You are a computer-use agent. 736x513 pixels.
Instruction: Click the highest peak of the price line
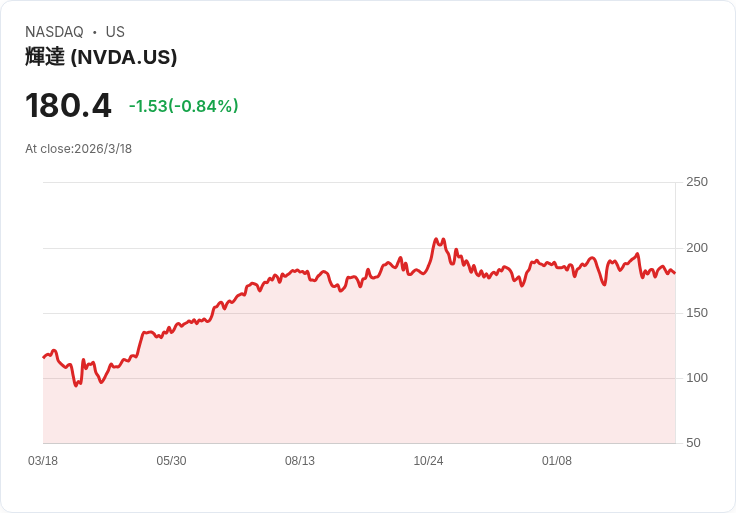click(x=436, y=239)
